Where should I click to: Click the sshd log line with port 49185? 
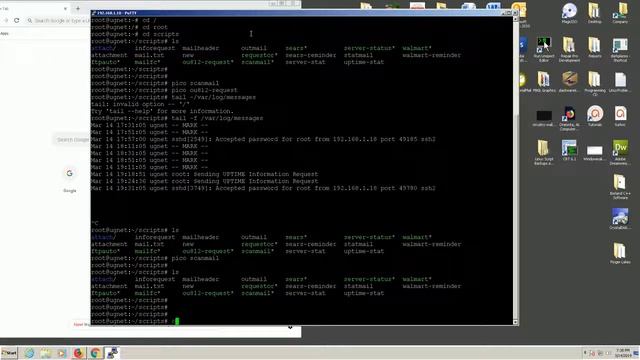click(263, 139)
